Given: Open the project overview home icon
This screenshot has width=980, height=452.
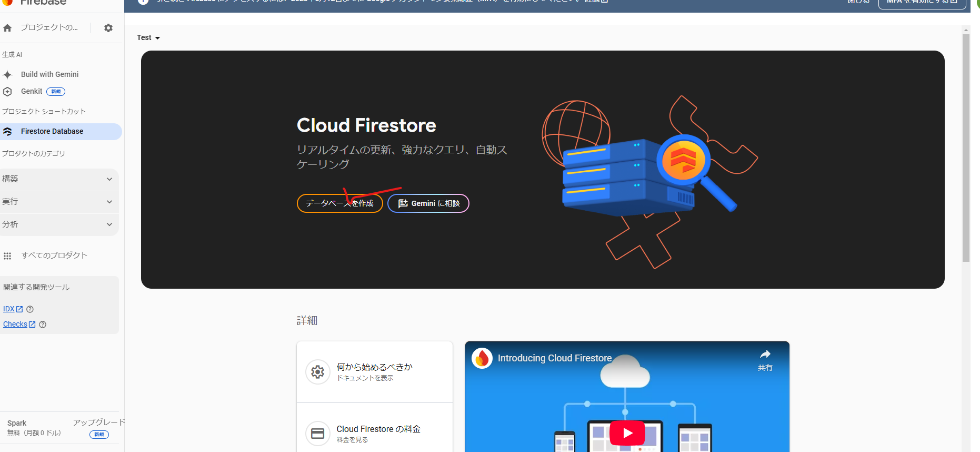Looking at the screenshot, I should click(x=7, y=28).
